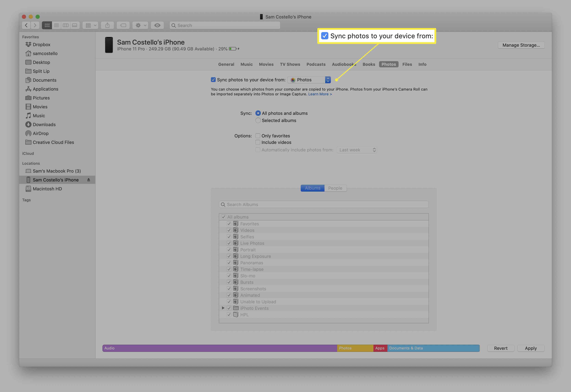Toggle the HPL album checkbox
571x392 pixels.
coord(229,314)
